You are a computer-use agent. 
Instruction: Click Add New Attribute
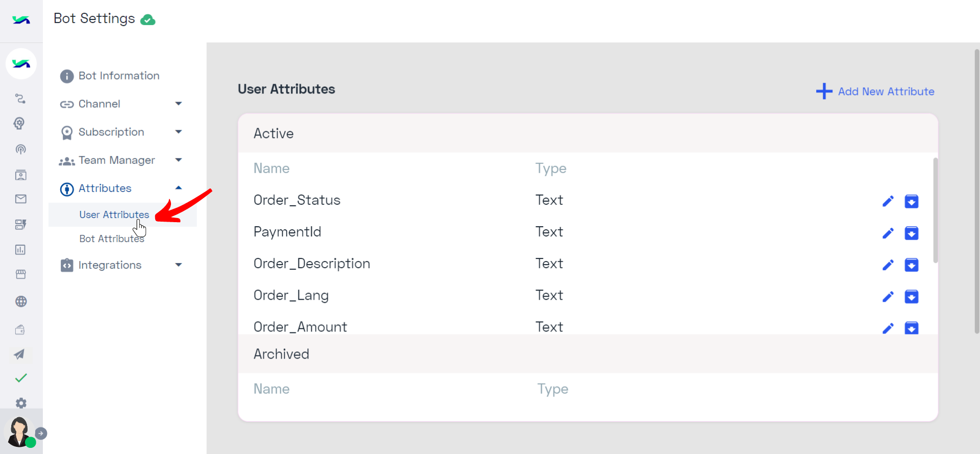(x=875, y=91)
